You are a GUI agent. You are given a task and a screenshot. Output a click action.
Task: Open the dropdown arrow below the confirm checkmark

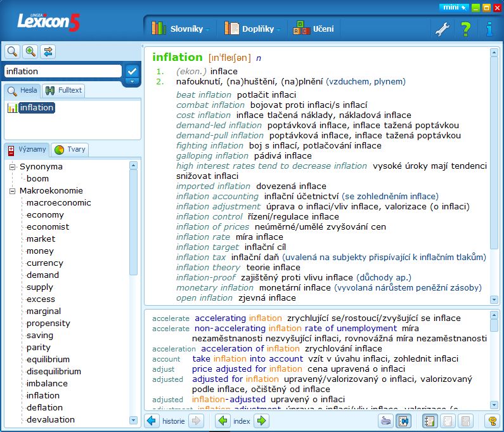132,82
